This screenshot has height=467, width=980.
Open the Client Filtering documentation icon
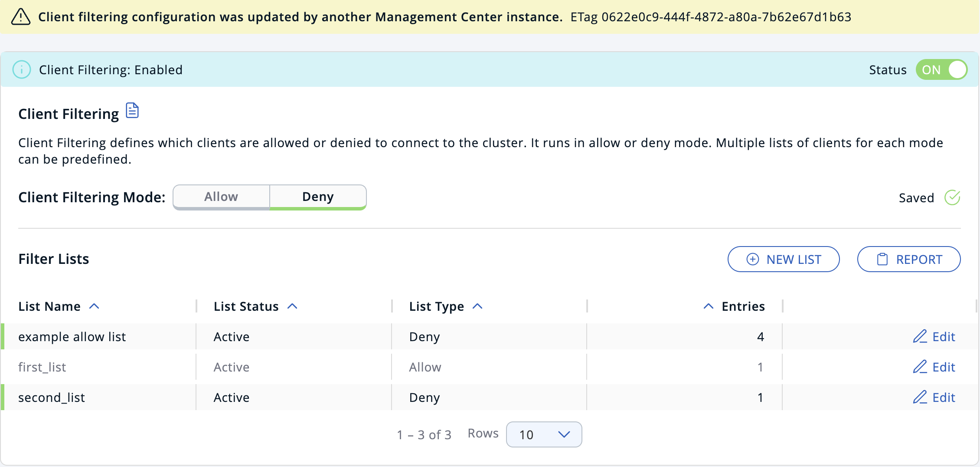(x=132, y=111)
